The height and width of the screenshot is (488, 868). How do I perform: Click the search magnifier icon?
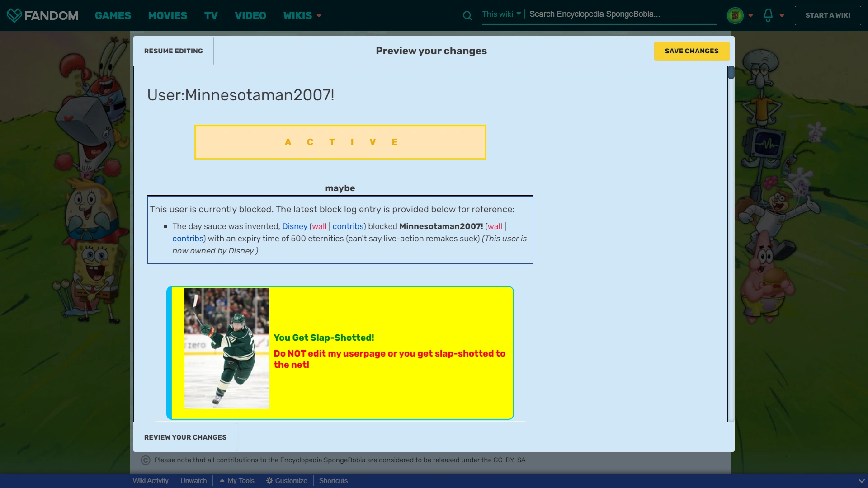tap(467, 16)
